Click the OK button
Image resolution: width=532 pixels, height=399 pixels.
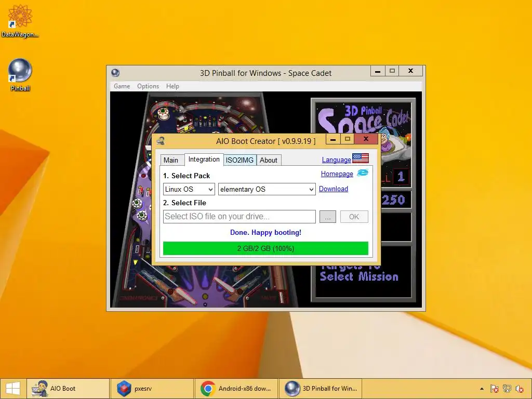[354, 217]
